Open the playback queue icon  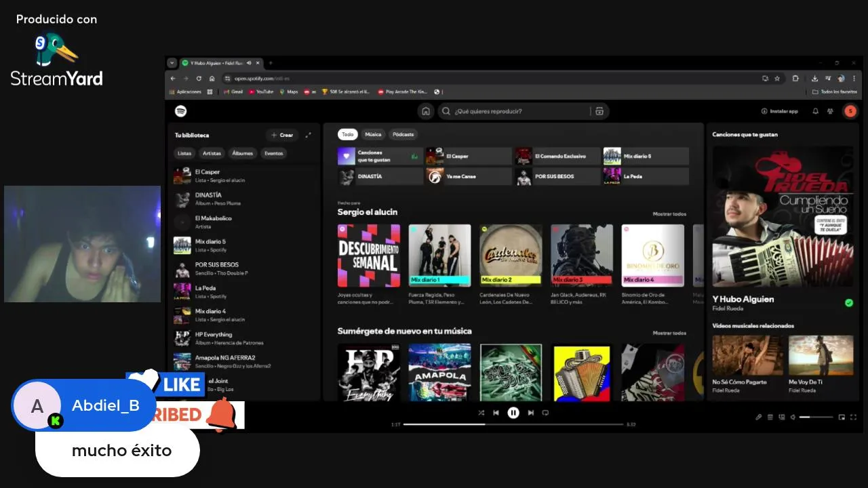770,417
